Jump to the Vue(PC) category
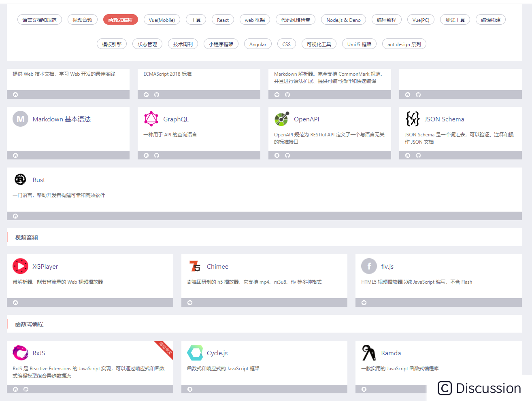Screen dimensions: 532x401 point(421,20)
